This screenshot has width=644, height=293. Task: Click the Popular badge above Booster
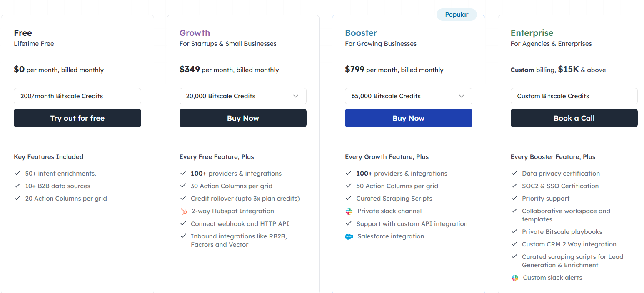point(457,14)
